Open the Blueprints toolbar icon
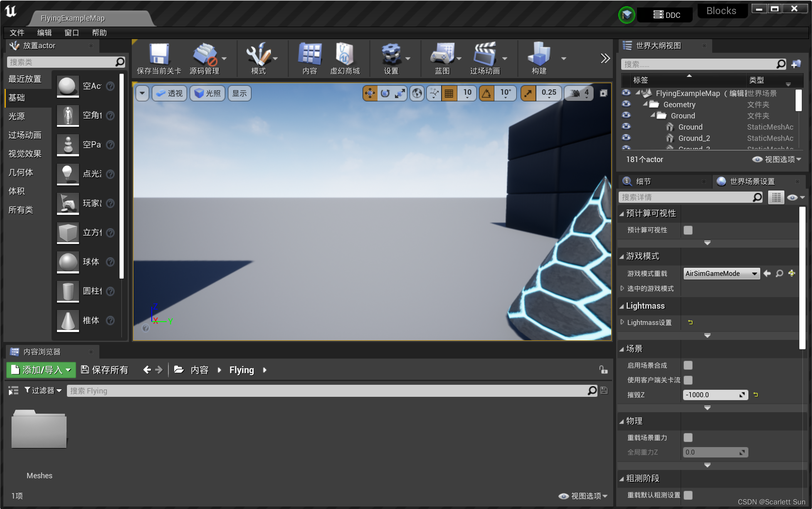Viewport: 812px width, 509px height. pyautogui.click(x=442, y=54)
